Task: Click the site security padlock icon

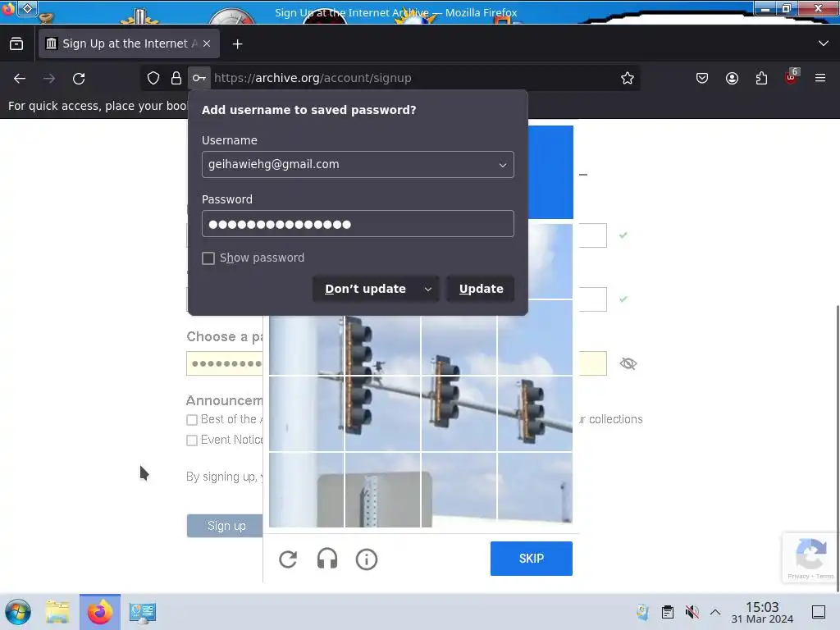Action: coord(176,78)
